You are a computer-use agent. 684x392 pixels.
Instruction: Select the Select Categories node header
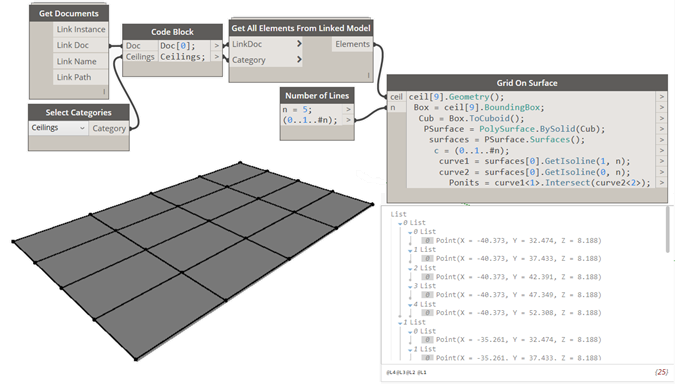coord(79,112)
